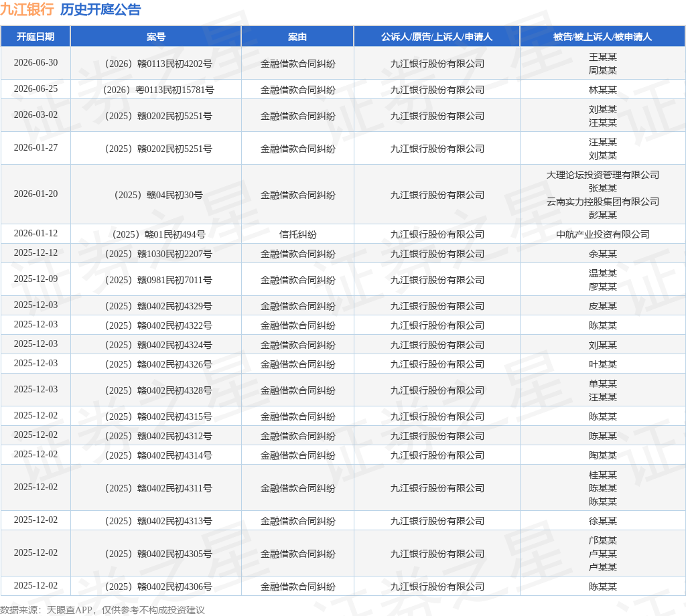Click the 信托纠纷 case cause cell
Viewport: 686px width, 616px height.
[x=297, y=234]
